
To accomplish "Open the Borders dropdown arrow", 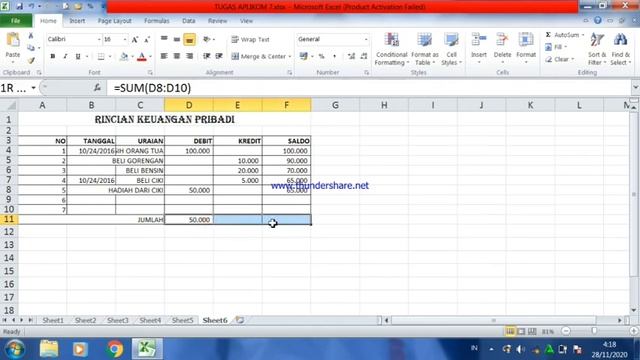I will (110, 57).
